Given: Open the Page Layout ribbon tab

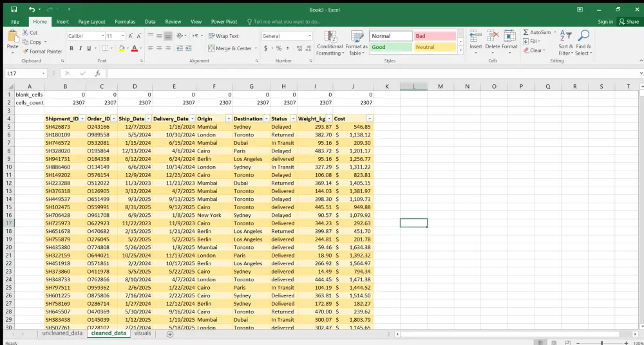Looking at the screenshot, I should click(91, 22).
